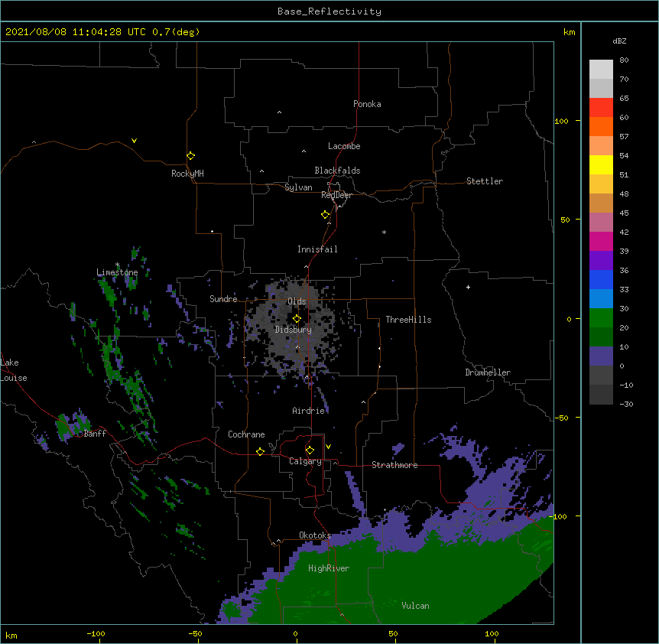Select the yellow diamond marker above Calgary label
659x644 pixels.
coord(310,450)
